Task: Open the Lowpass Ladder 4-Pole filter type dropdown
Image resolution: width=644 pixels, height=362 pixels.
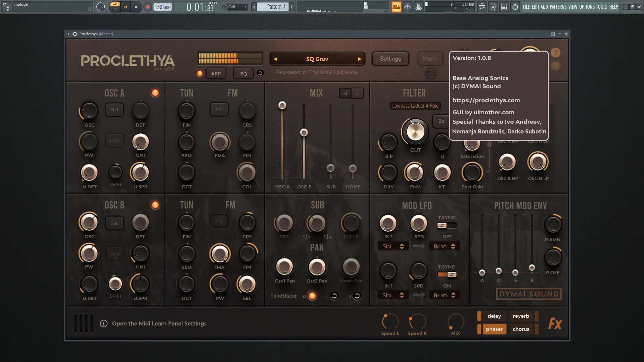Action: [415, 106]
